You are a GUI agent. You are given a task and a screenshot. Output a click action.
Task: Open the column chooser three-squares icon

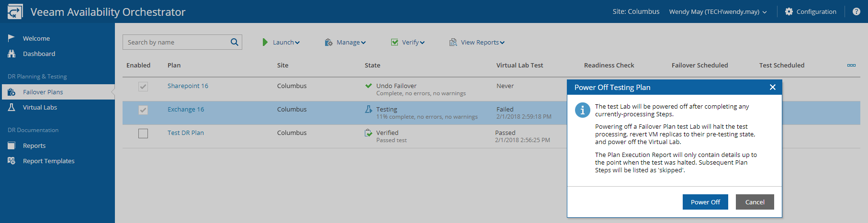click(851, 65)
